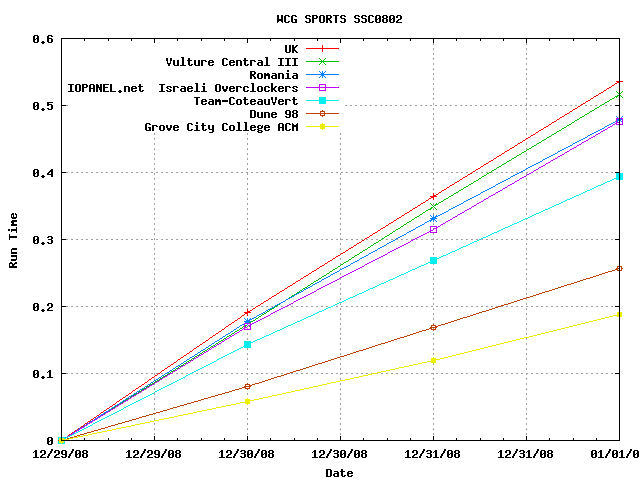Image resolution: width=640 pixels, height=480 pixels.
Task: Click the Team-CoteauVert data point near 0.27
Action: [433, 260]
